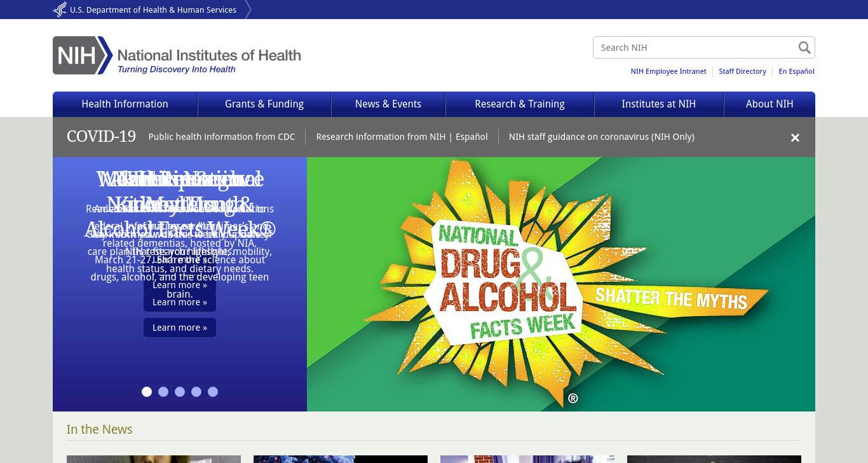Viewport: 868px width, 463px height.
Task: Open the Grants & Funding menu
Action: [x=264, y=104]
